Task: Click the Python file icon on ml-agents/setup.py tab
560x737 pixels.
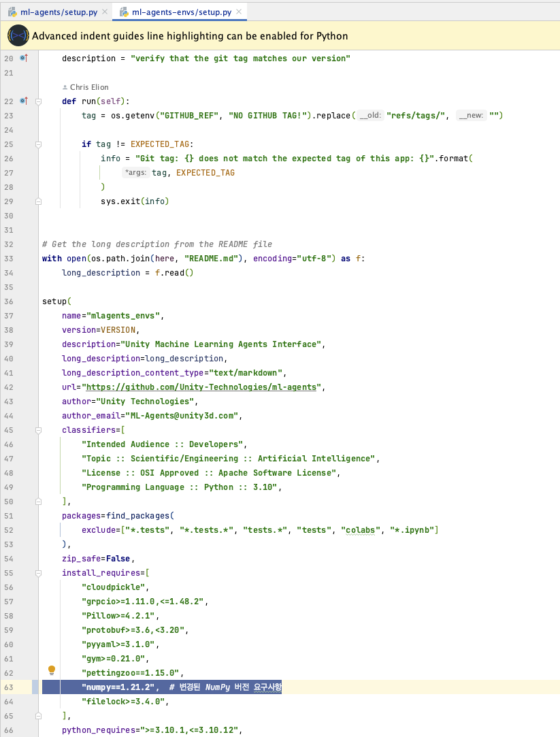Action: tap(13, 12)
